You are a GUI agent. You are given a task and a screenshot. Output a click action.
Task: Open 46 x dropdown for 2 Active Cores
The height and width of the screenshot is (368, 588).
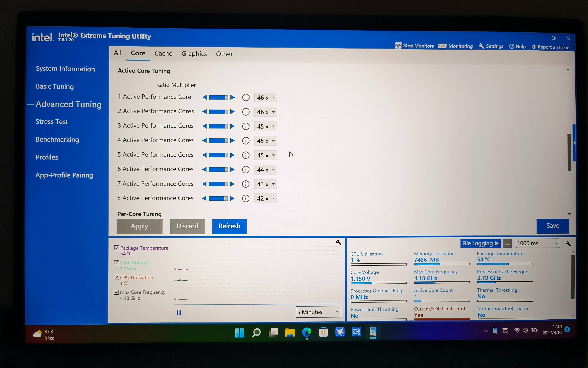266,112
